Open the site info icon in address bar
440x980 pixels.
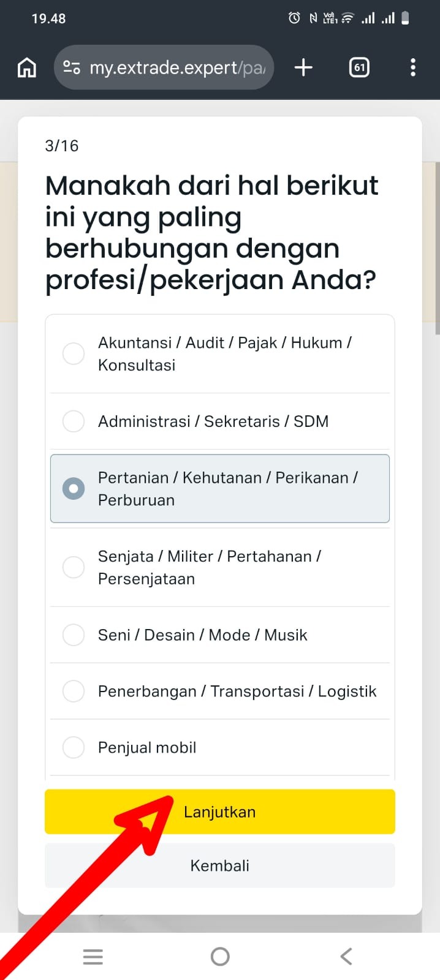[72, 67]
